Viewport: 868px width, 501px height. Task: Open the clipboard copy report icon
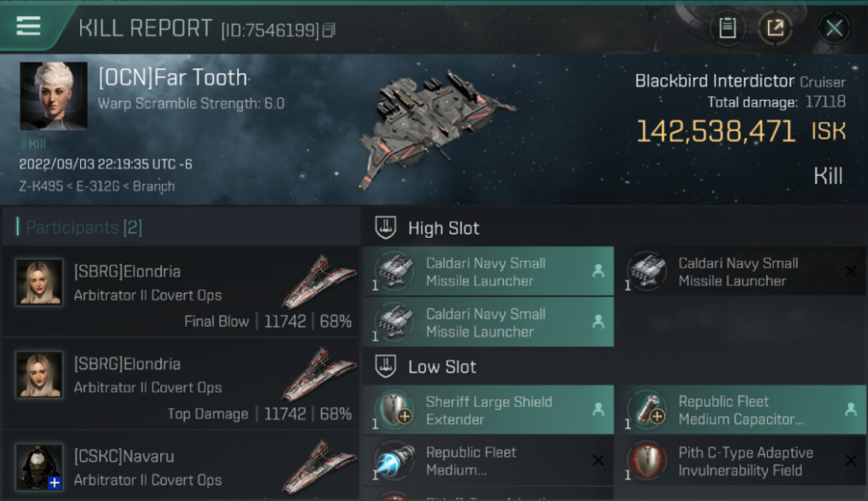click(727, 28)
